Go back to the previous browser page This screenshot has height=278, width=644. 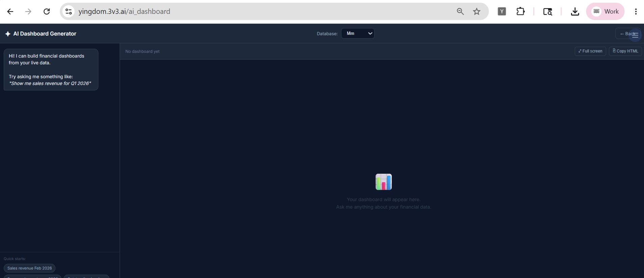coord(10,12)
